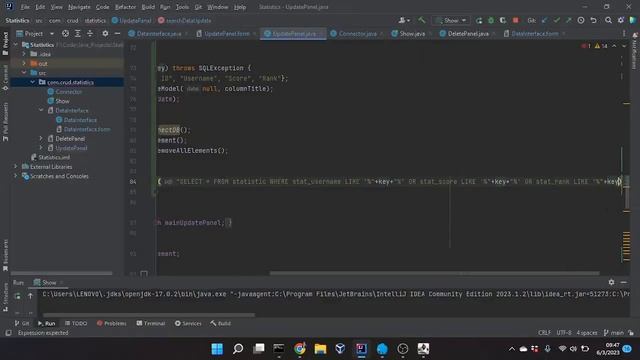Click the UTF-8 encoding indicator
The width and height of the screenshot is (640, 360).
pos(564,333)
